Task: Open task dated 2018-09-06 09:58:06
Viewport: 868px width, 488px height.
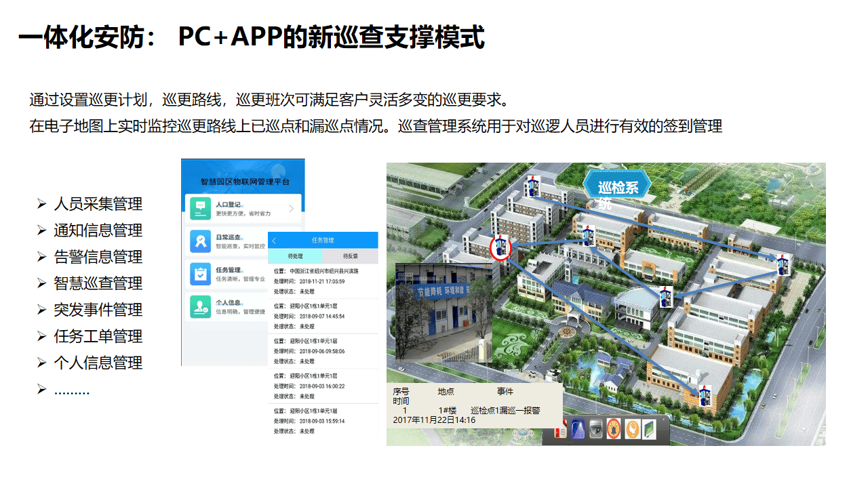Action: [x=323, y=351]
